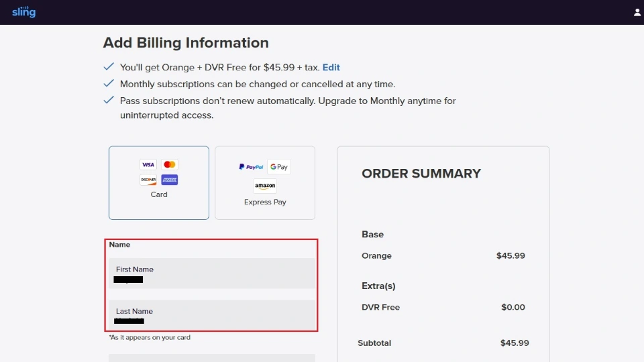Choose the Amazon pay logo
Screen dimensions: 644x362
(x=265, y=186)
